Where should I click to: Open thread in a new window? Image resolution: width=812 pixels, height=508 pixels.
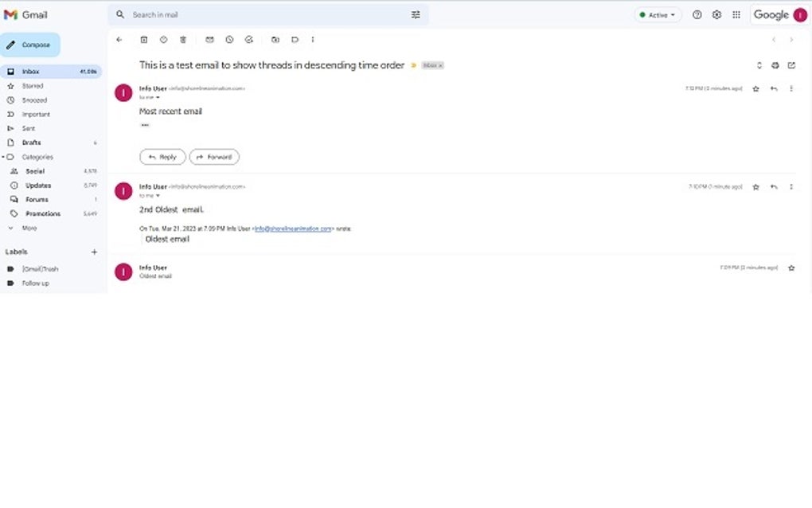click(791, 65)
